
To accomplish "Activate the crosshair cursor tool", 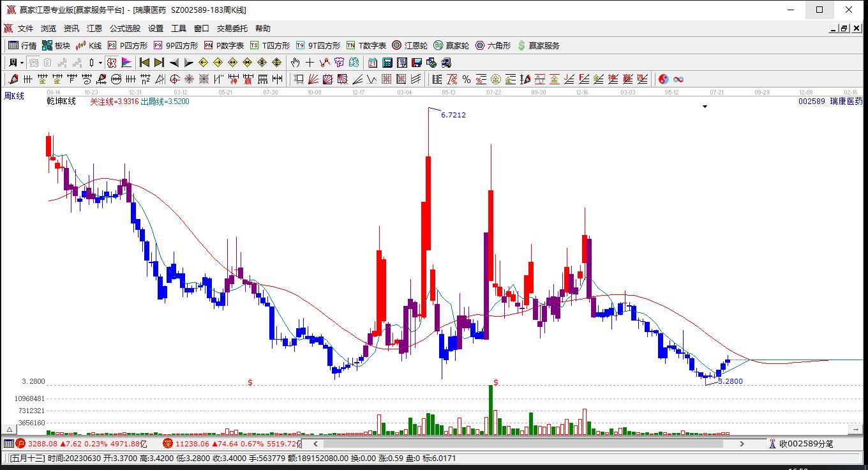I will [x=310, y=63].
